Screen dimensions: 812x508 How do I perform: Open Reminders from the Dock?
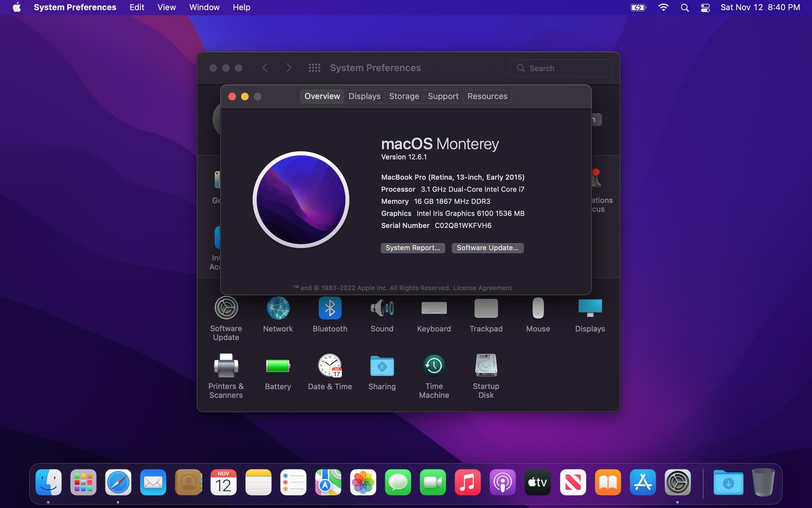293,482
